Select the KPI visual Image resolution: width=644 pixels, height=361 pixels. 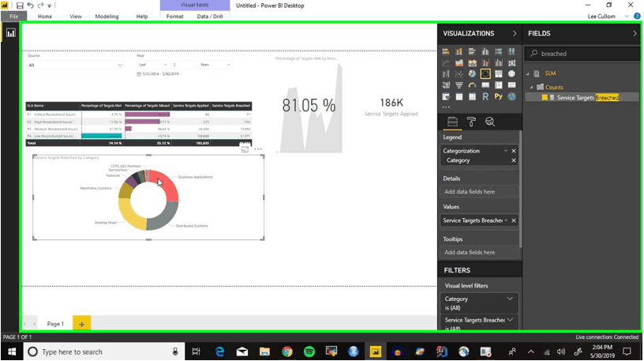(x=511, y=85)
